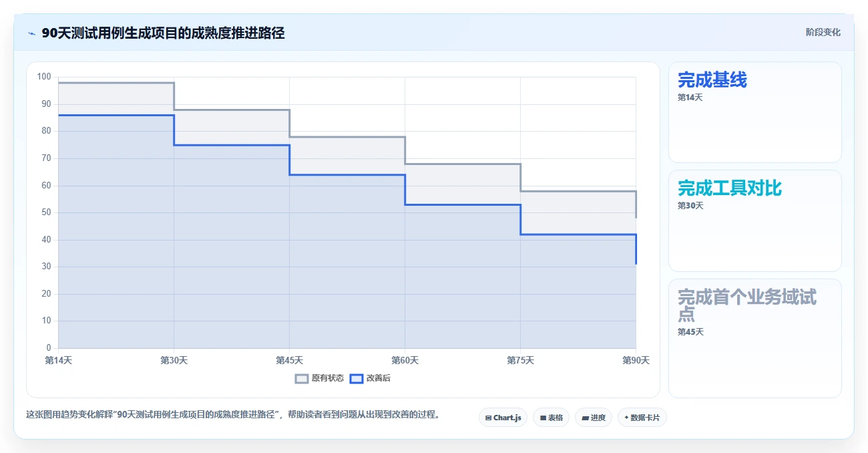
Task: Click the 第14天 x-axis label
Action: pos(58,360)
